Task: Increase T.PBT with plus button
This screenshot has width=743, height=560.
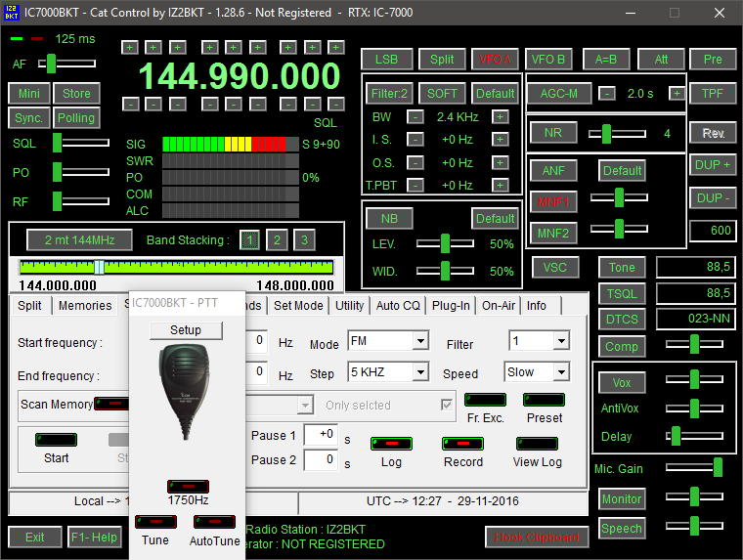Action: (x=500, y=185)
